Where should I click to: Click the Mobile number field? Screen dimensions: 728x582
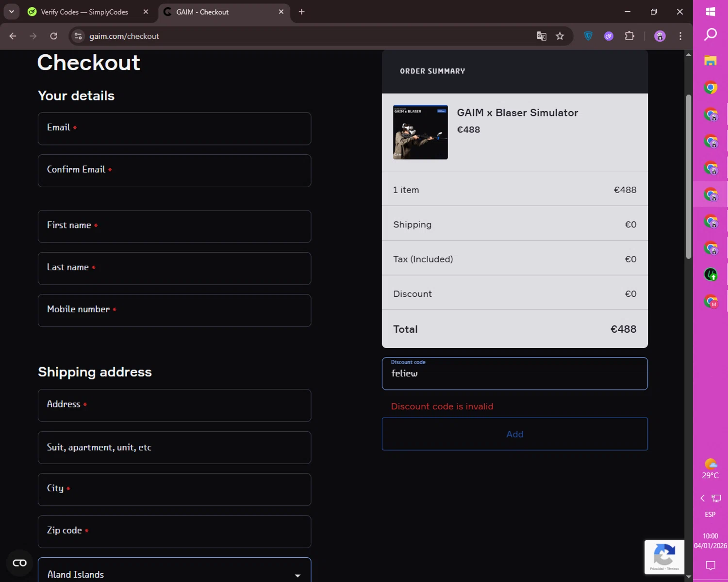(174, 310)
